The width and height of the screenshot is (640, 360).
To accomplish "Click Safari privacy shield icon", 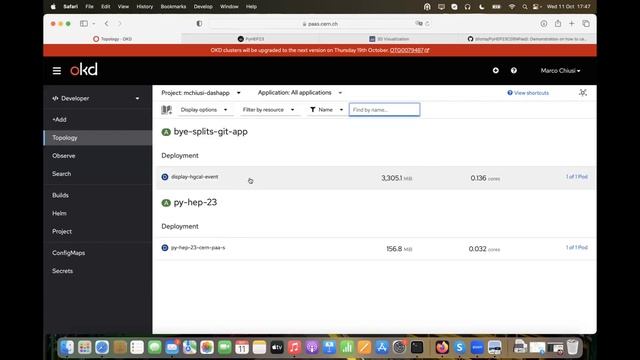I will coord(199,24).
